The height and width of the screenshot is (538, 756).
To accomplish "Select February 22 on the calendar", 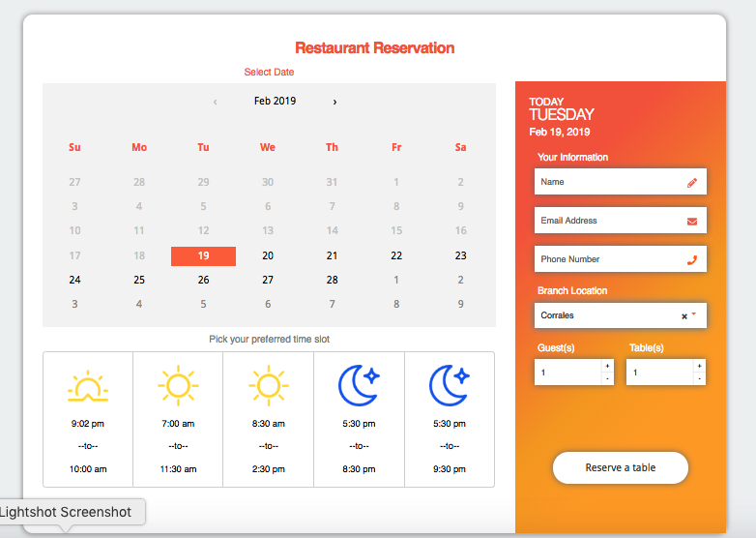I will click(x=396, y=255).
